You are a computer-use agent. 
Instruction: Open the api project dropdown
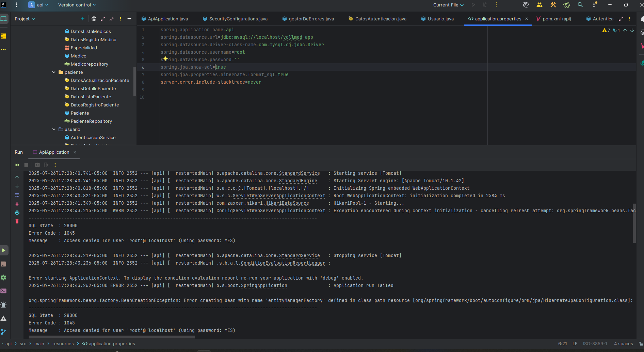[38, 5]
